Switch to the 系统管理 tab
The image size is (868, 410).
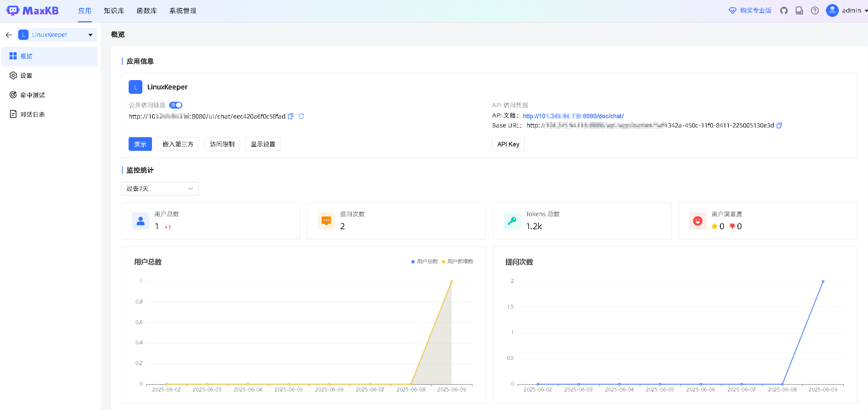183,11
